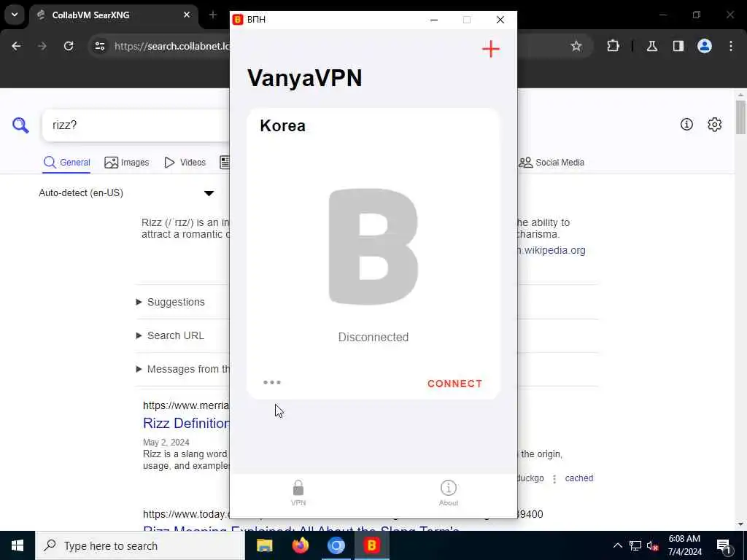Image resolution: width=747 pixels, height=560 pixels.
Task: Switch to the VPN tab
Action: (298, 494)
